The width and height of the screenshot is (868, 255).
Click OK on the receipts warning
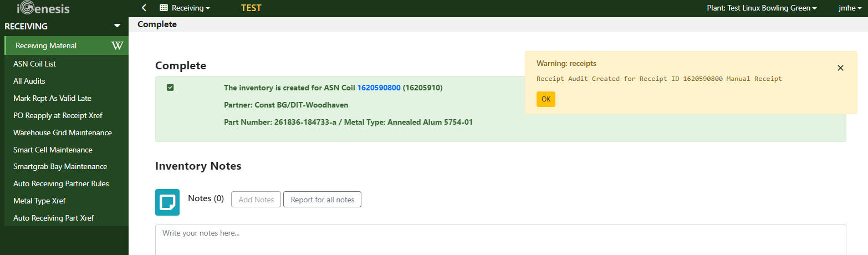click(546, 99)
